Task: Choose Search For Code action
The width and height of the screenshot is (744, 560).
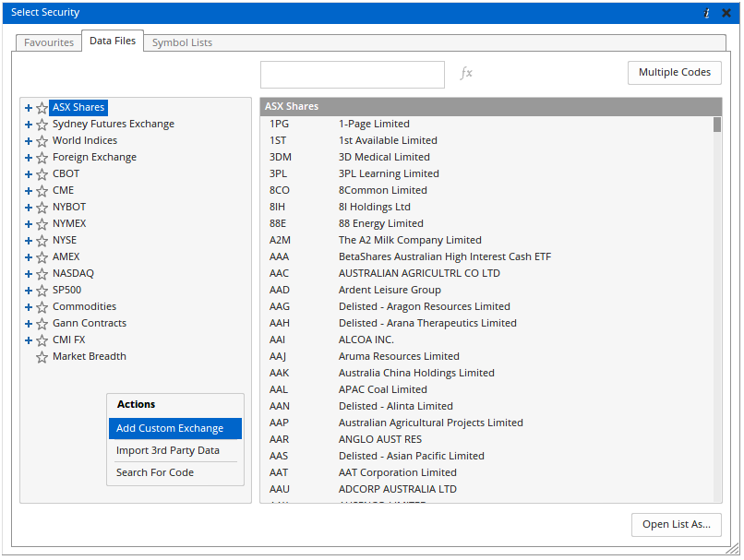Action: pos(175,472)
